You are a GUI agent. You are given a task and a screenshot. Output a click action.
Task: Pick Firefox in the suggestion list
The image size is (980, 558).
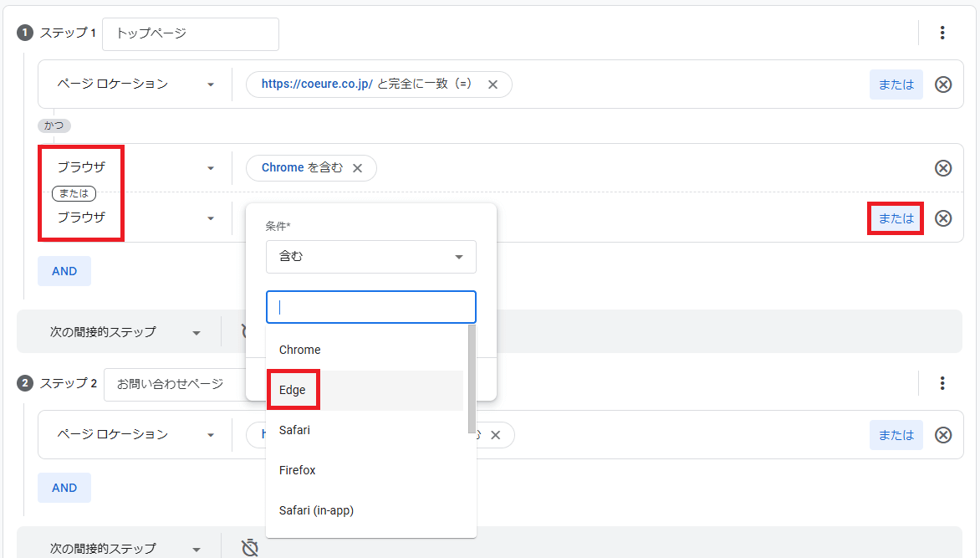297,470
